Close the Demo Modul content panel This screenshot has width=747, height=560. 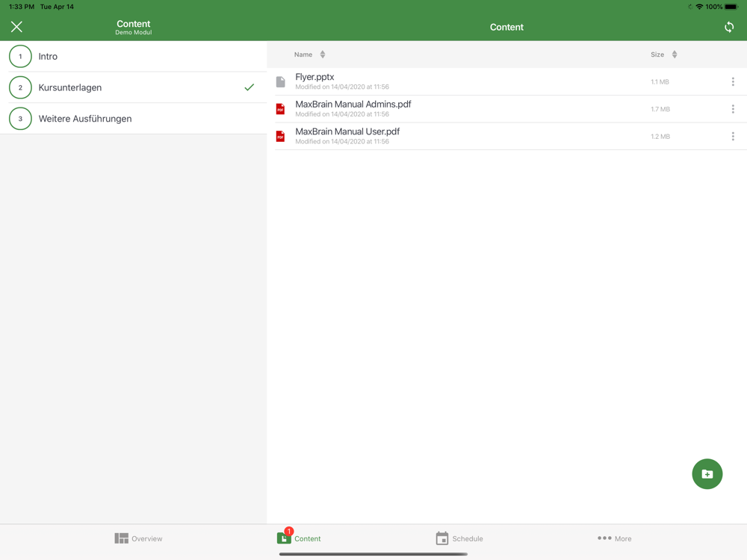(x=16, y=27)
